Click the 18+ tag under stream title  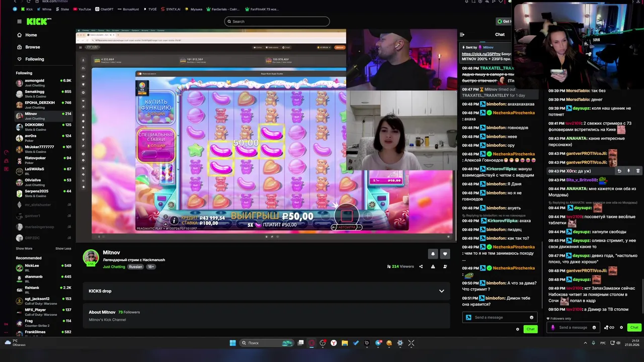point(150,267)
